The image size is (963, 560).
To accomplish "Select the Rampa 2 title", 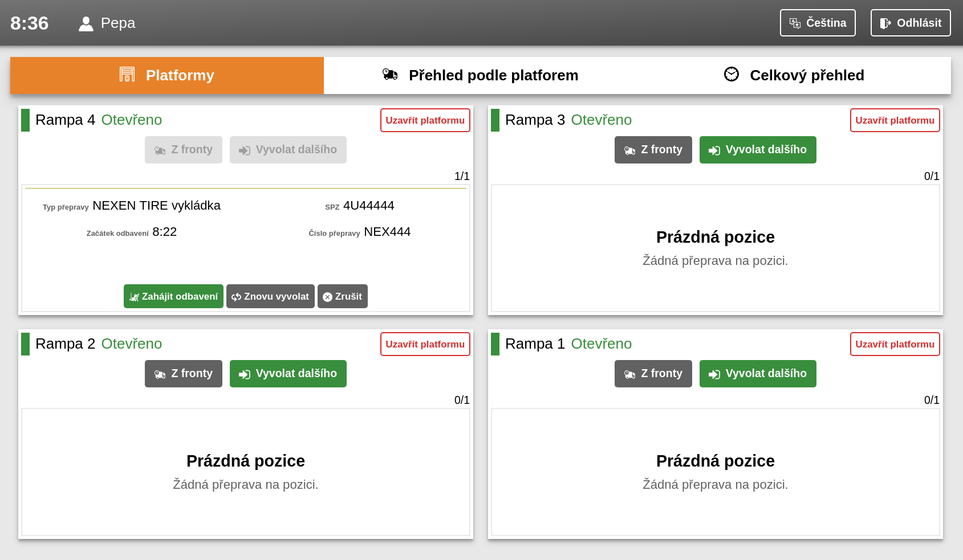I will (x=65, y=344).
